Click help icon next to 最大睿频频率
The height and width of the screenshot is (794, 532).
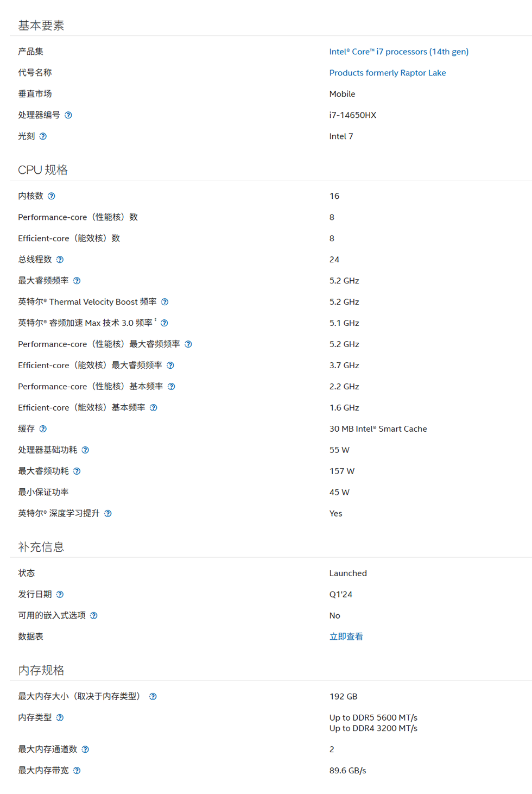coord(77,281)
